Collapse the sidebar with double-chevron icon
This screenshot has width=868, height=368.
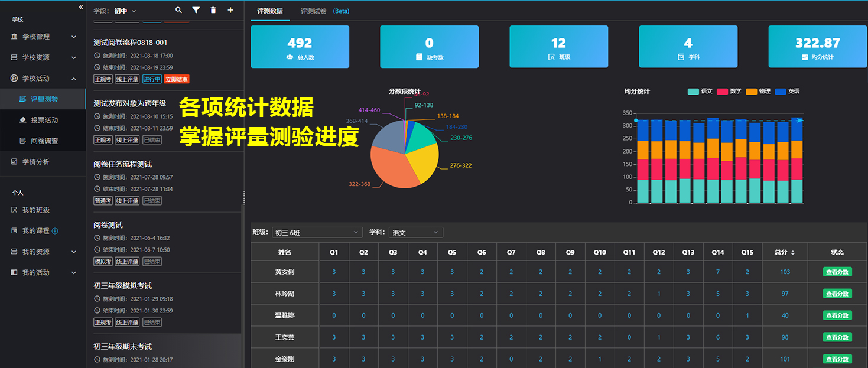pyautogui.click(x=81, y=6)
